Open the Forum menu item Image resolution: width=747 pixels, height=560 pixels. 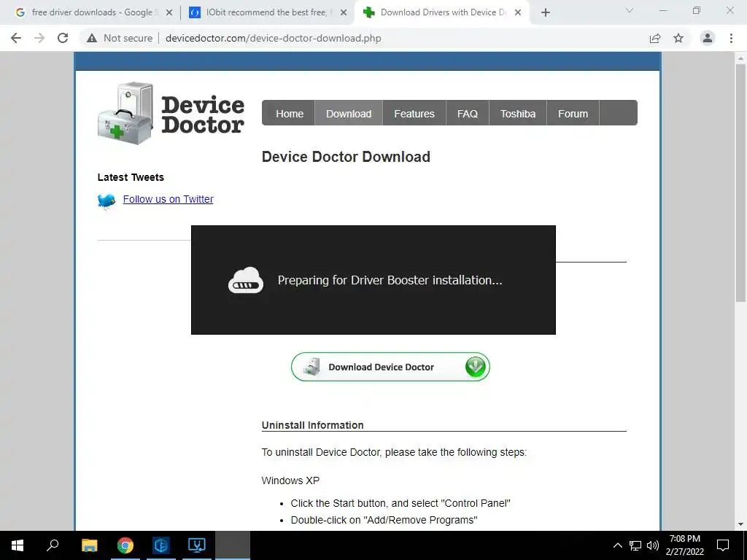click(x=573, y=114)
